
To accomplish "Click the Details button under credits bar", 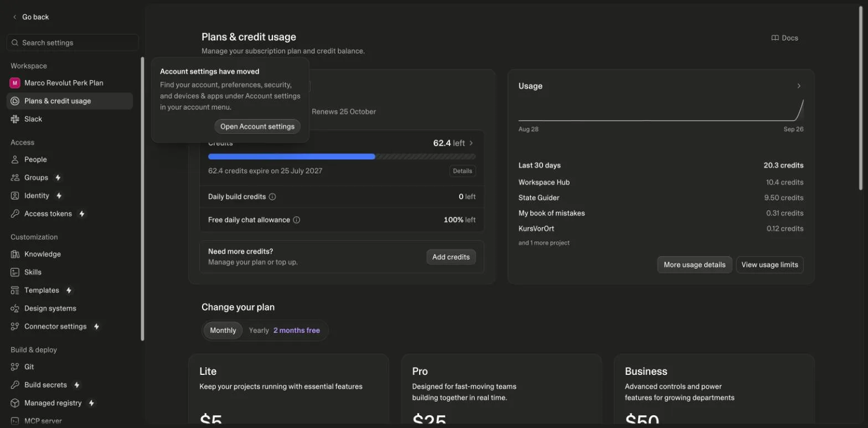I will coord(462,171).
